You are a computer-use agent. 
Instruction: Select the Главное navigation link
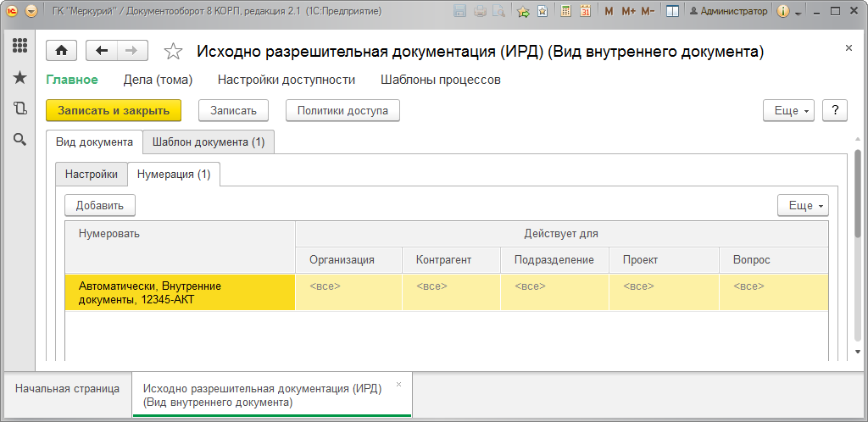pos(72,80)
